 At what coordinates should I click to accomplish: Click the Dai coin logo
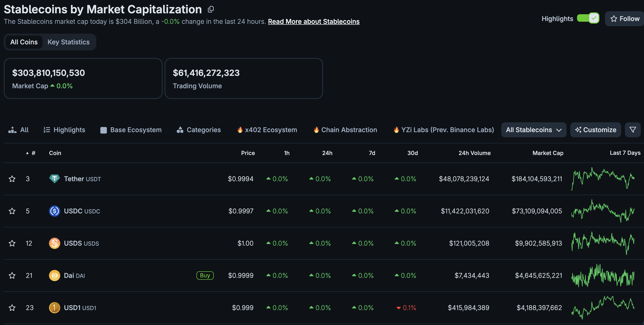click(x=54, y=276)
